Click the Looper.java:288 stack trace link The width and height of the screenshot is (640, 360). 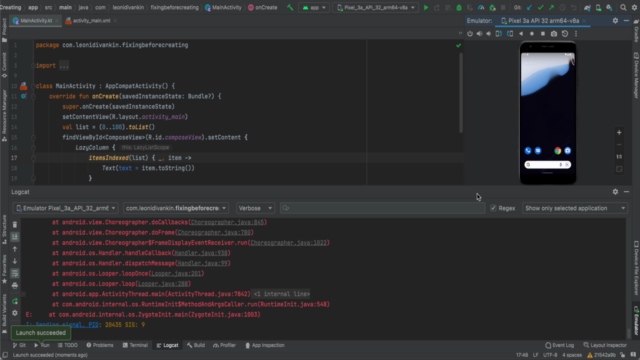[163, 284]
